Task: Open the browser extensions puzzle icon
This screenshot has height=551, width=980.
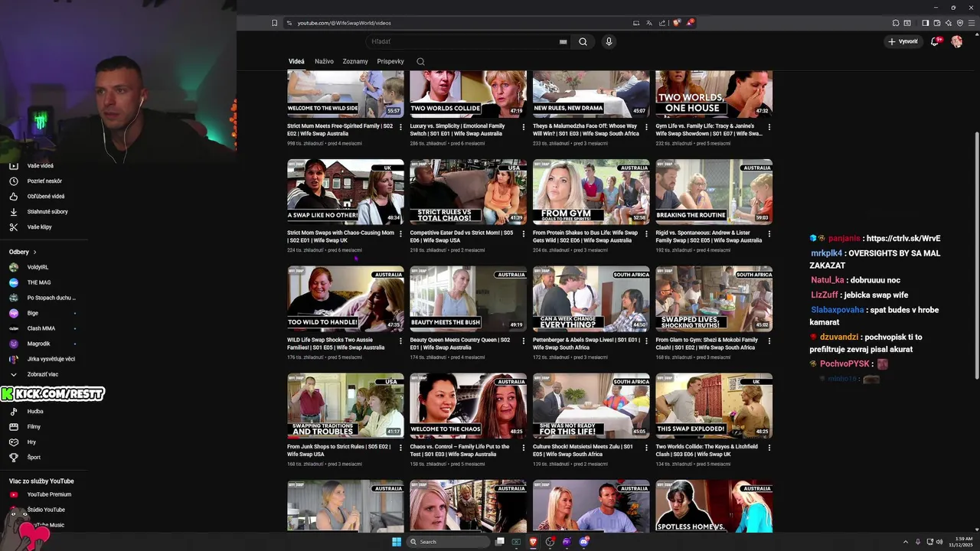Action: click(897, 23)
